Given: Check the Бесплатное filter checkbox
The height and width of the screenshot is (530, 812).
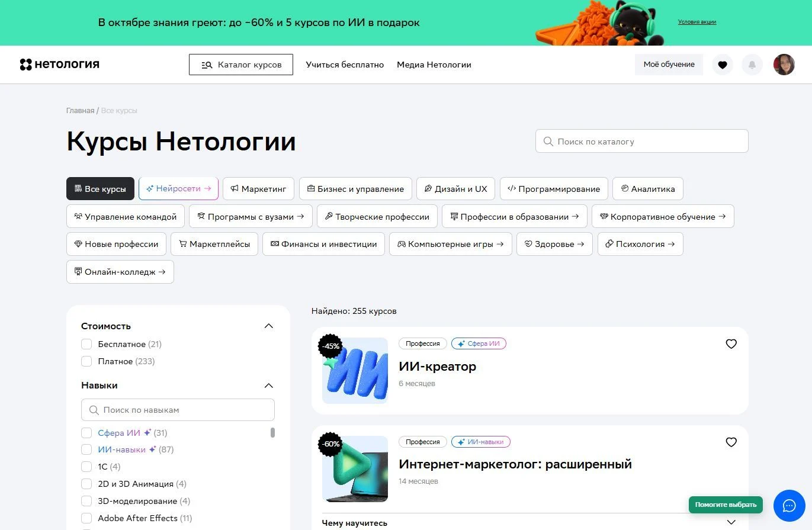Looking at the screenshot, I should coord(86,344).
